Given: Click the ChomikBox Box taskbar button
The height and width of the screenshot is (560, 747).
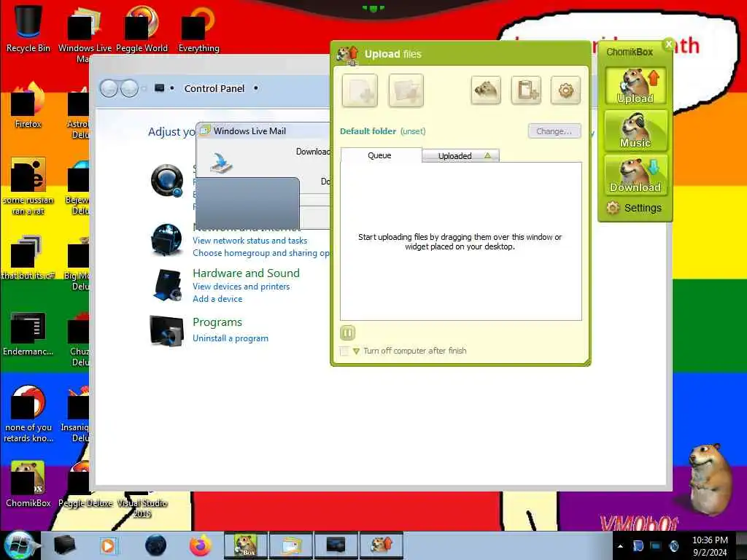Looking at the screenshot, I should pyautogui.click(x=245, y=545).
